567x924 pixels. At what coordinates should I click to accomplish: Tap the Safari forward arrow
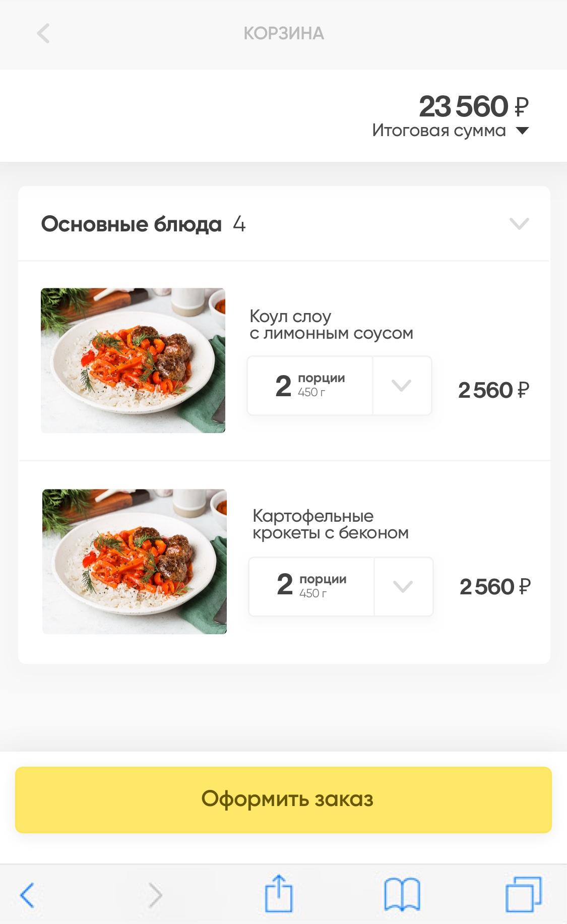pyautogui.click(x=156, y=895)
